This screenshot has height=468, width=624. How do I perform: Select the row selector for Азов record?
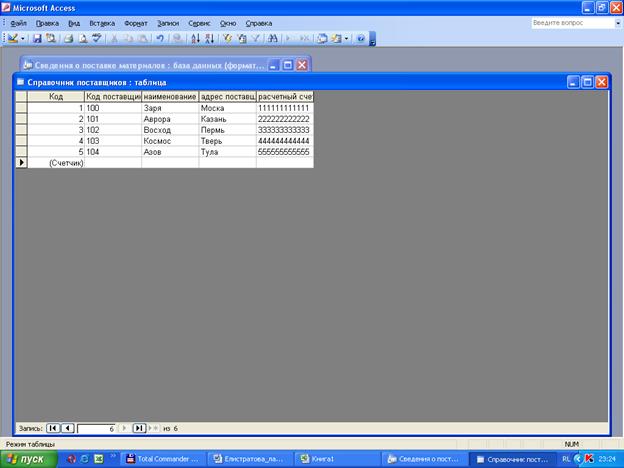(x=21, y=152)
